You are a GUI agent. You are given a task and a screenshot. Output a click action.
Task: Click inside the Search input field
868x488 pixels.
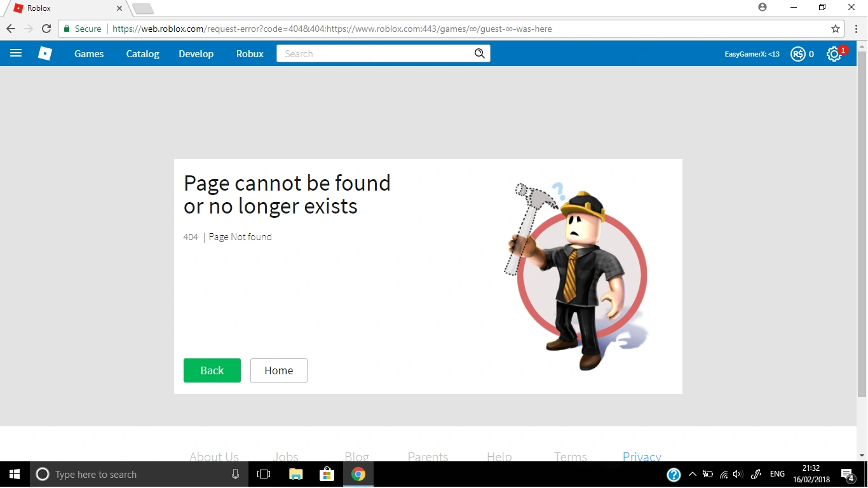pos(369,53)
